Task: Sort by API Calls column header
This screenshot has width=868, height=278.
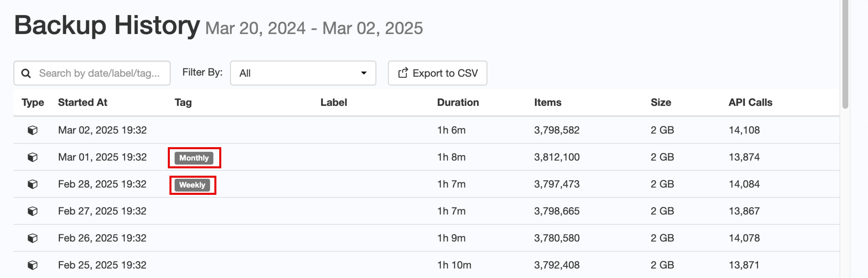Action: click(750, 102)
